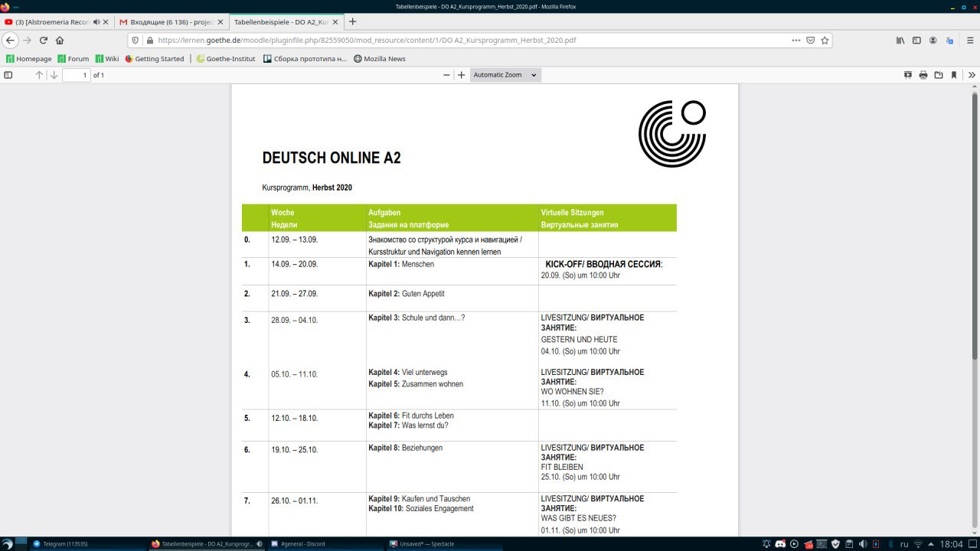This screenshot has height=551, width=980.
Task: Mute the YouTube tab audio
Action: (96, 22)
